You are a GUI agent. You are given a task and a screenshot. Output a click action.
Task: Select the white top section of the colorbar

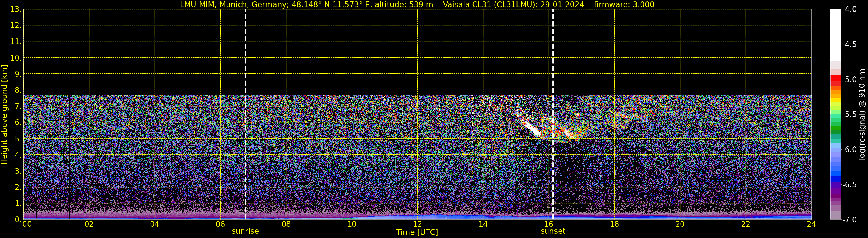pyautogui.click(x=835, y=34)
